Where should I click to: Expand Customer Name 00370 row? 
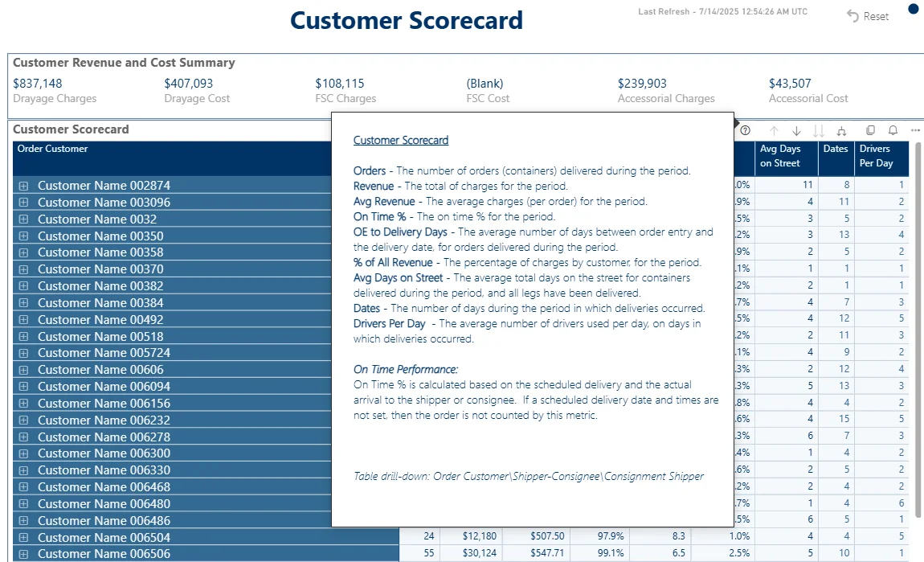click(23, 269)
